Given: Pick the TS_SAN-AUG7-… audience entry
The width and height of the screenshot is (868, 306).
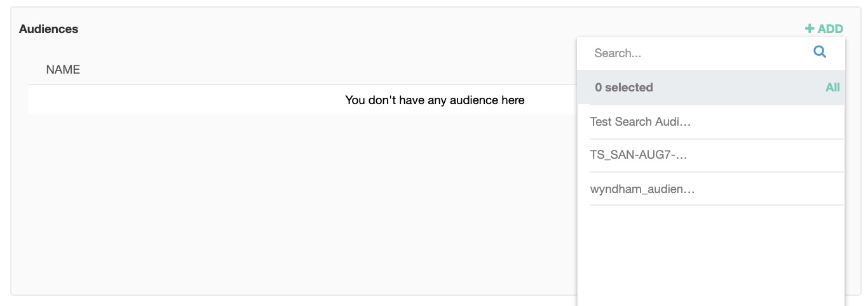Looking at the screenshot, I should 639,156.
